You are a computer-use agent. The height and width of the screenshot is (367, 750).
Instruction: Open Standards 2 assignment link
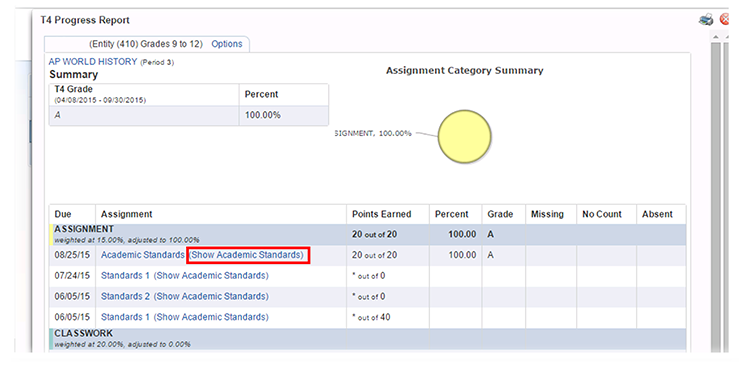[125, 297]
